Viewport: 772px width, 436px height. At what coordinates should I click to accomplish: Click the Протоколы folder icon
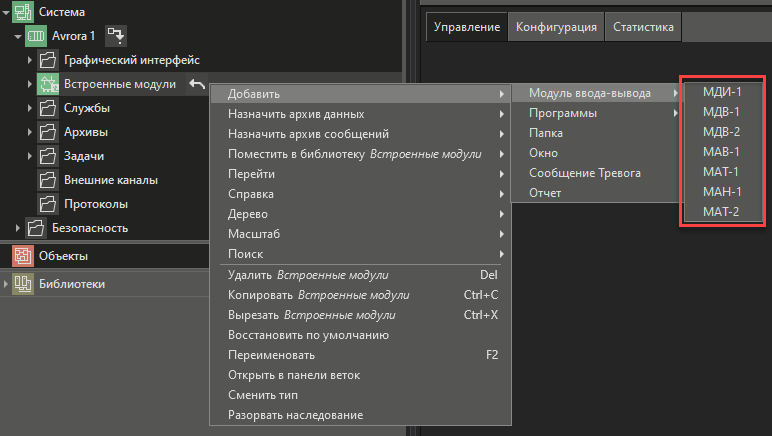point(48,204)
